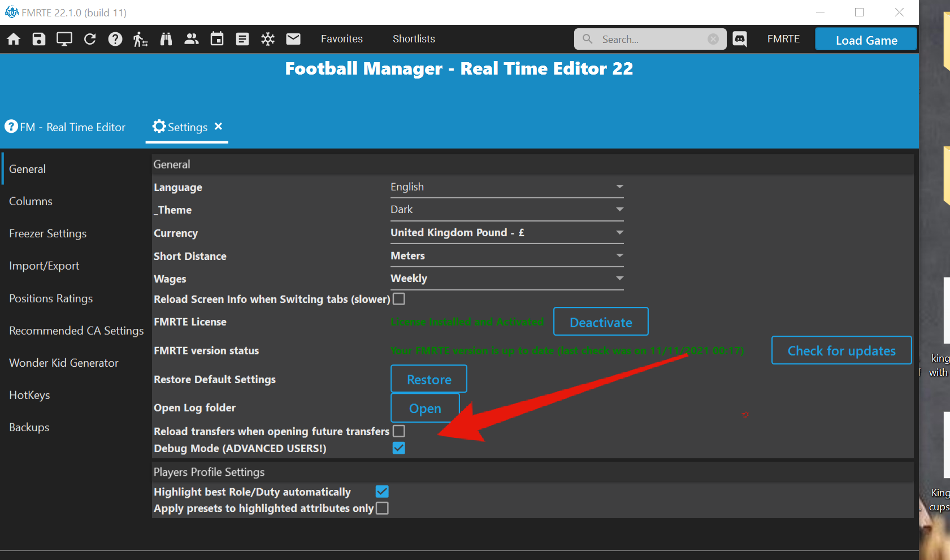Open the Short Distance Meters dropdown
This screenshot has width=950, height=560.
[x=507, y=256]
